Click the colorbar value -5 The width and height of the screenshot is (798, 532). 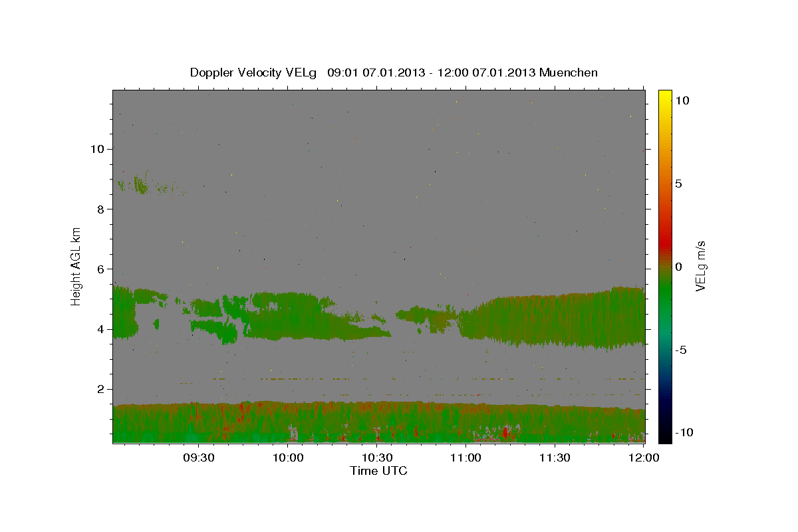coord(682,350)
